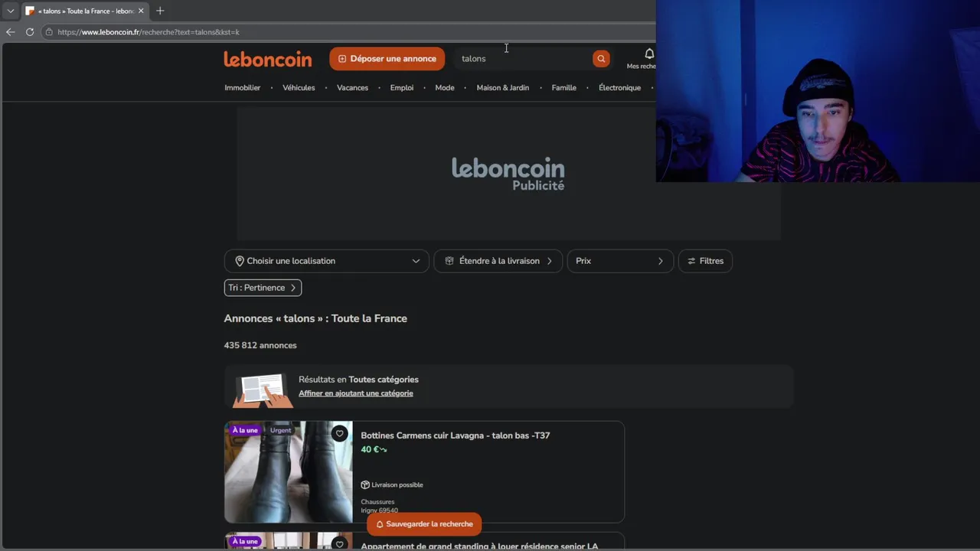Open the Famille category
Image resolution: width=980 pixels, height=551 pixels.
pos(564,88)
